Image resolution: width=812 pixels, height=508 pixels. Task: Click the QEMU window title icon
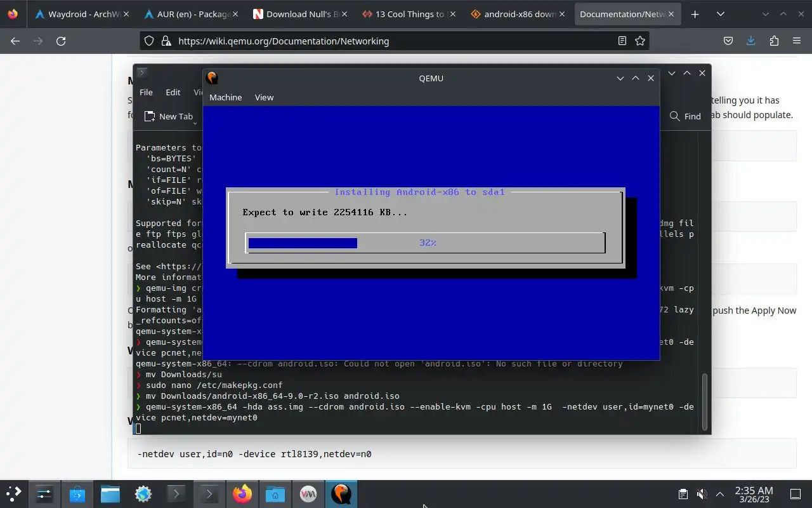pos(212,78)
